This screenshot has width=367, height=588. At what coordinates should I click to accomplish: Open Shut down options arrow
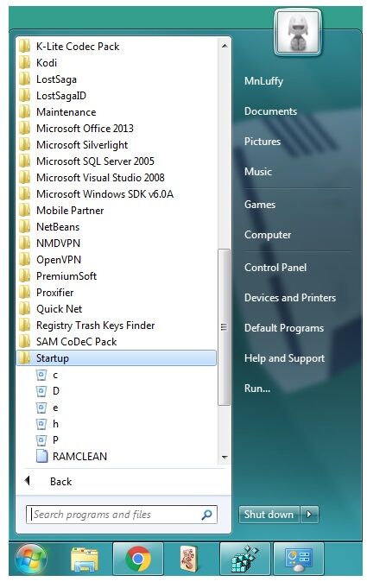(x=309, y=514)
